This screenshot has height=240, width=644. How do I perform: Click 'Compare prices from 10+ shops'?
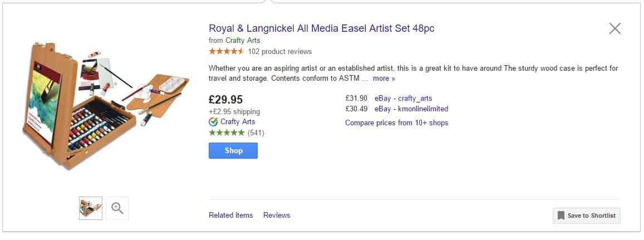tap(396, 123)
